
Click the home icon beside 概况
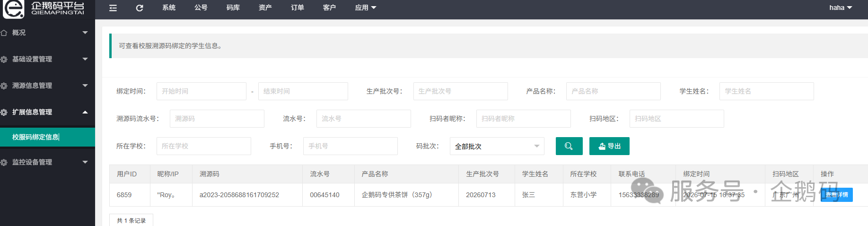[x=4, y=33]
